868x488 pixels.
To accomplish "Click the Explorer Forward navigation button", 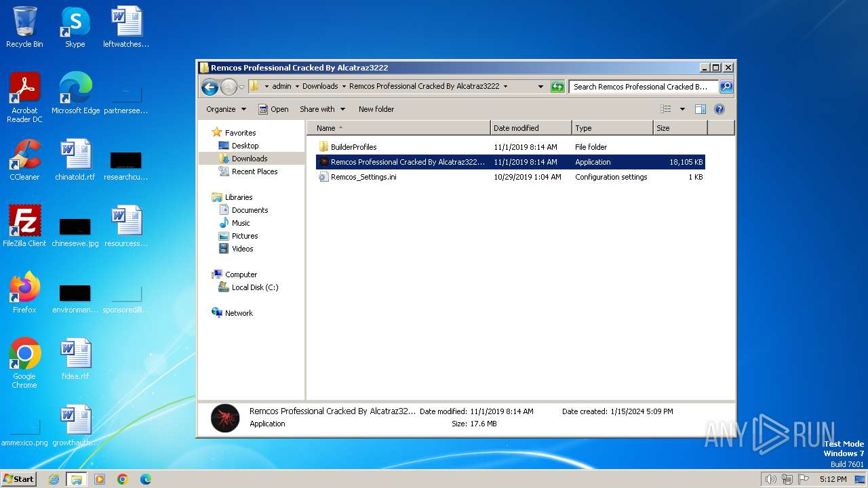I will point(229,87).
